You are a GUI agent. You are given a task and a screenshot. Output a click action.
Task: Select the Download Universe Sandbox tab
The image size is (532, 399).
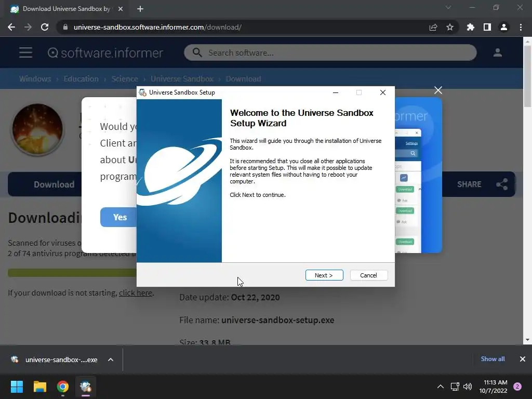(66, 9)
